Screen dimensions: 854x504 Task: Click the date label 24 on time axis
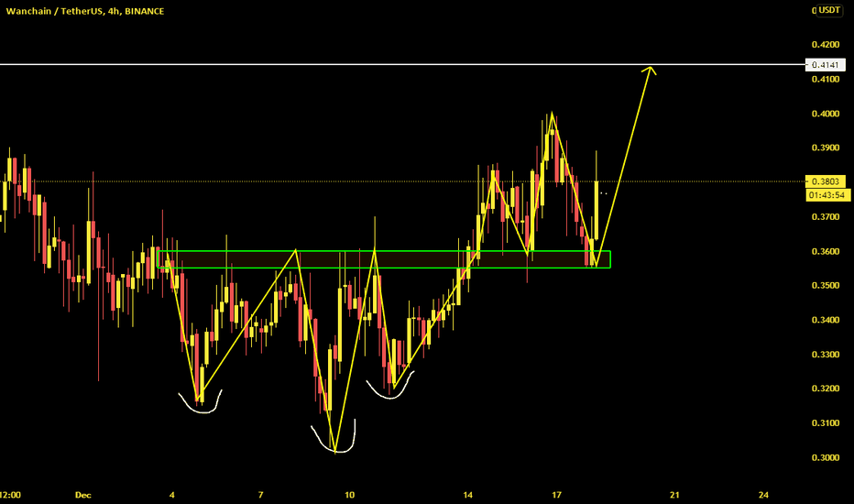tap(763, 495)
